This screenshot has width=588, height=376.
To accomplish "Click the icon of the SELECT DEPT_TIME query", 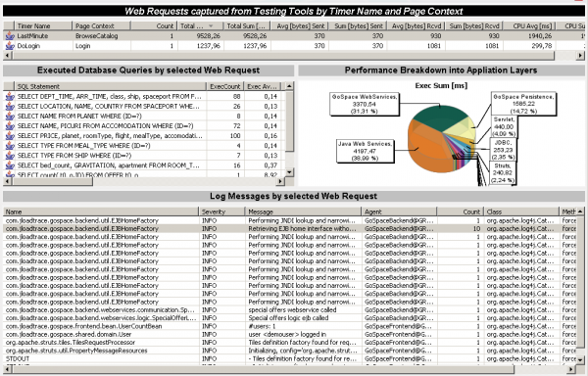I will (x=10, y=96).
